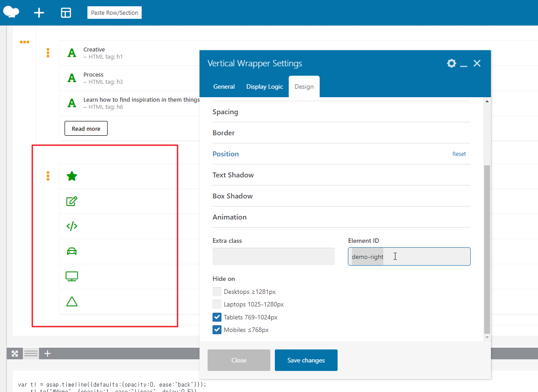This screenshot has width=538, height=392.
Task: Open vertical dots menu beside star icon
Action: coord(48,176)
